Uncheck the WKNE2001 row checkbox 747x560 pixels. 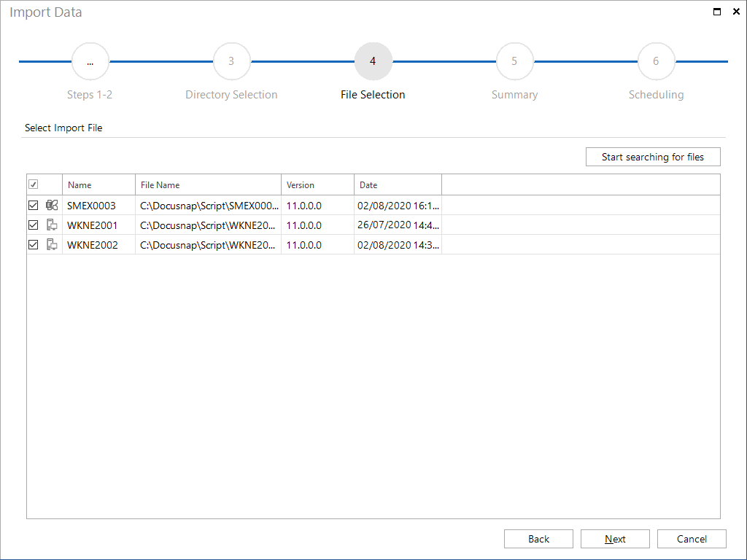pos(34,225)
